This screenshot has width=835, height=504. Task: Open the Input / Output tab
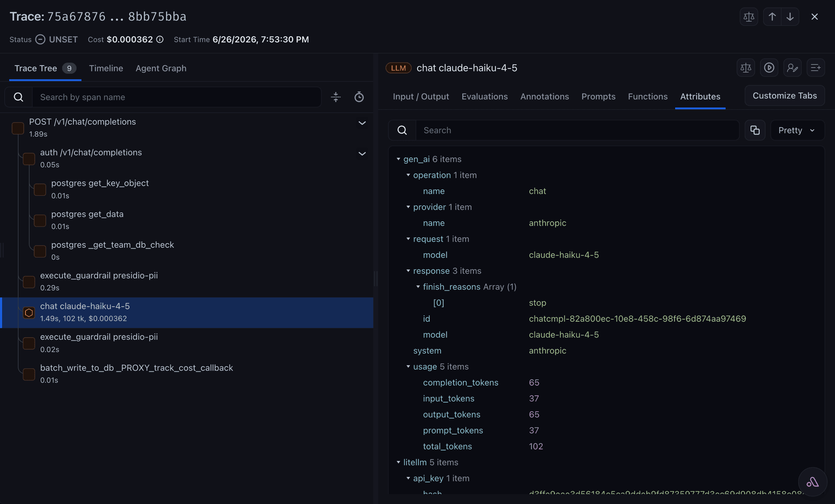[x=421, y=96]
